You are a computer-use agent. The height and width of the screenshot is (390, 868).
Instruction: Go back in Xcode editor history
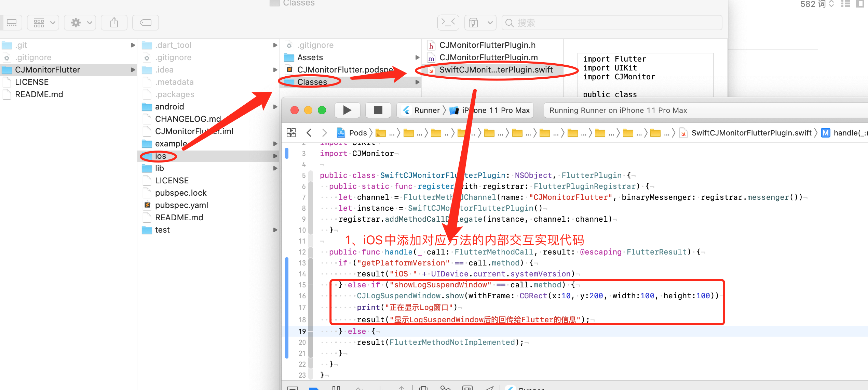tap(309, 133)
